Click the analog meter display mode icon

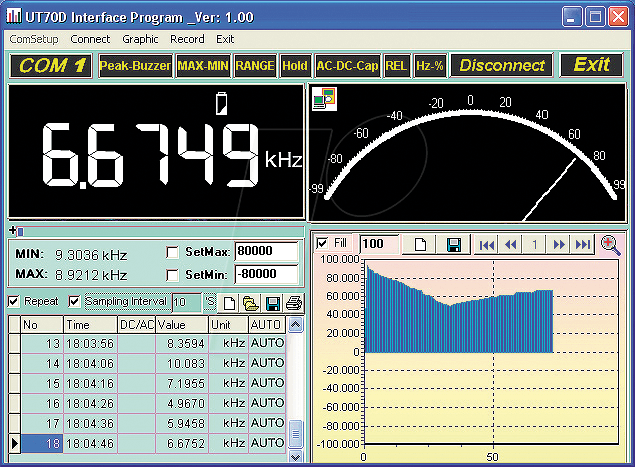(324, 98)
